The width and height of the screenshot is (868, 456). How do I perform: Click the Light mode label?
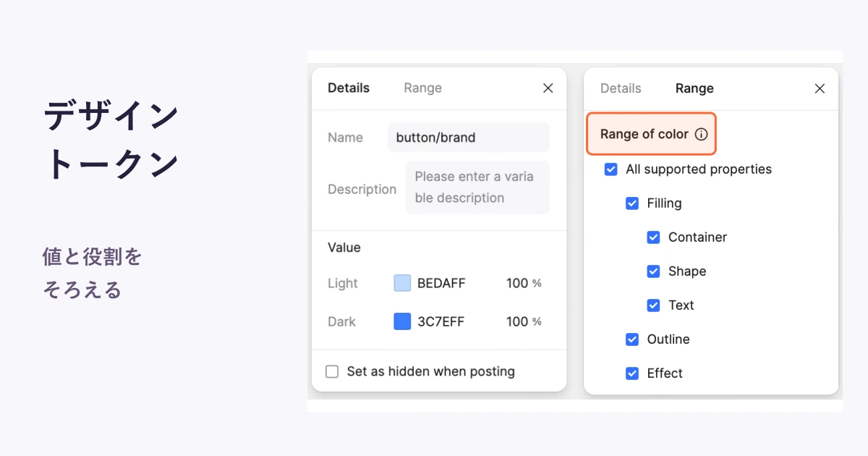(343, 283)
